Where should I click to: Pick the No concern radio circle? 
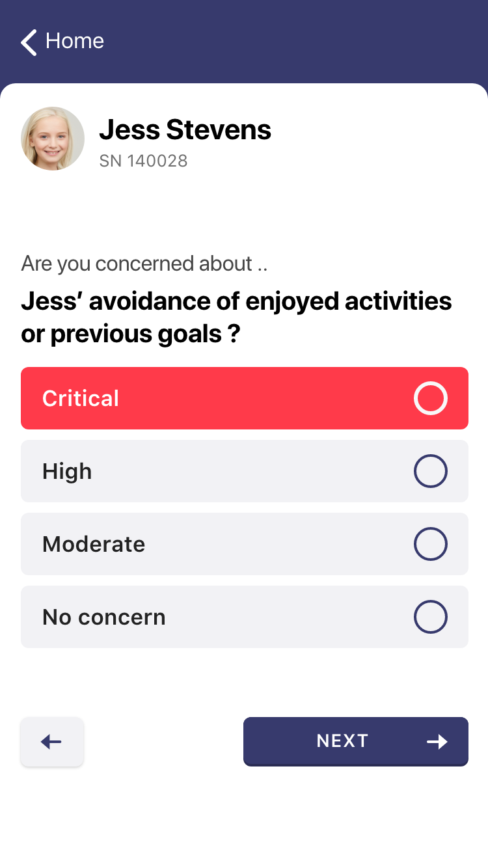(430, 617)
